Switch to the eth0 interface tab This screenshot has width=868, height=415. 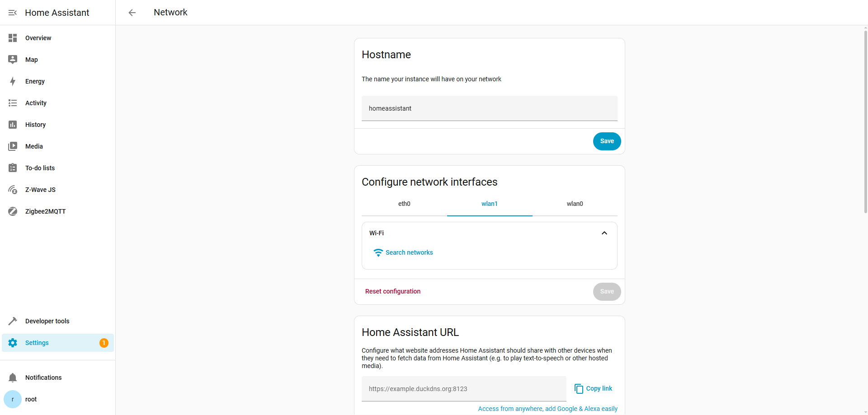[404, 204]
